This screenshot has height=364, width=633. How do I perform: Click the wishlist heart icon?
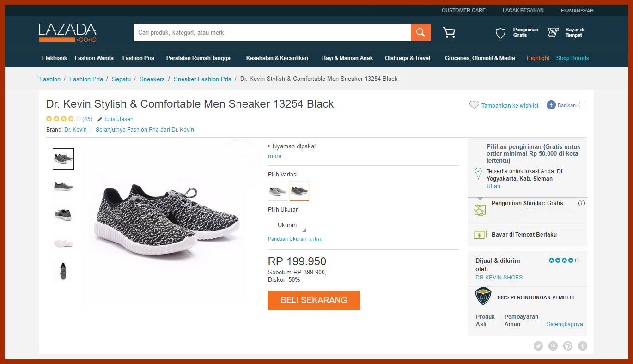[474, 105]
